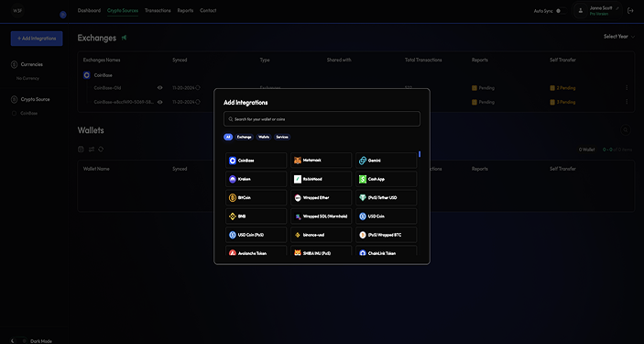This screenshot has width=644, height=344.
Task: Click the sync icon on the CoinBase-Old row
Action: pos(198,88)
